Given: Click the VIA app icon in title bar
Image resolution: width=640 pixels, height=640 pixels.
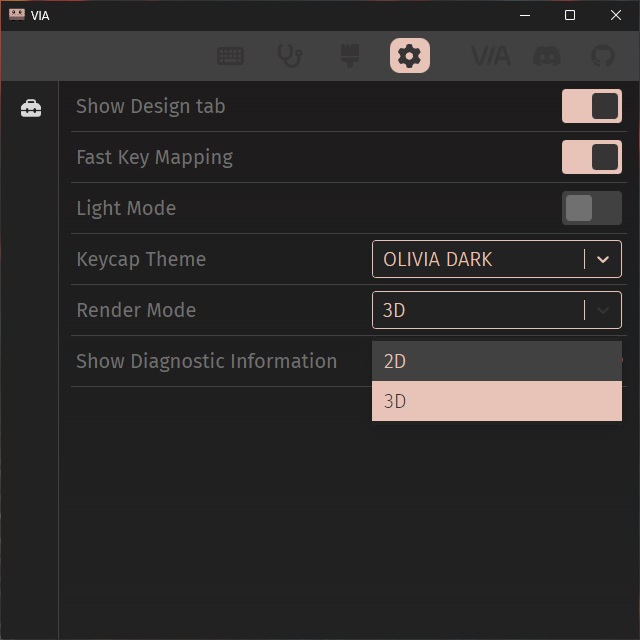Looking at the screenshot, I should coord(16,15).
